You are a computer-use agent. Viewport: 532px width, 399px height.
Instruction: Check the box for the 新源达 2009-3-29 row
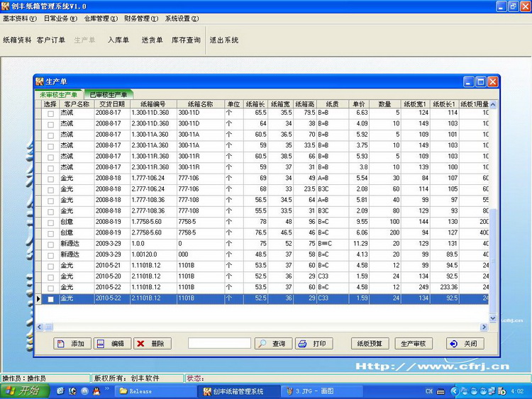(50, 243)
